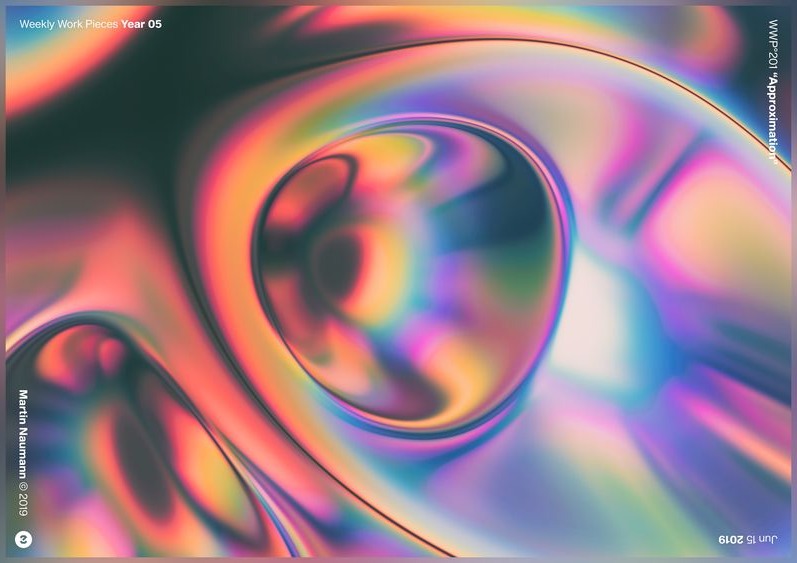The height and width of the screenshot is (563, 797).
Task: Click the round logo icon at bottom-left
Action: [x=23, y=539]
